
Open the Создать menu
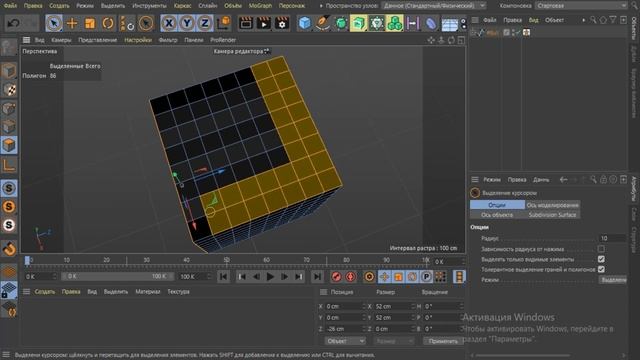tap(59, 6)
